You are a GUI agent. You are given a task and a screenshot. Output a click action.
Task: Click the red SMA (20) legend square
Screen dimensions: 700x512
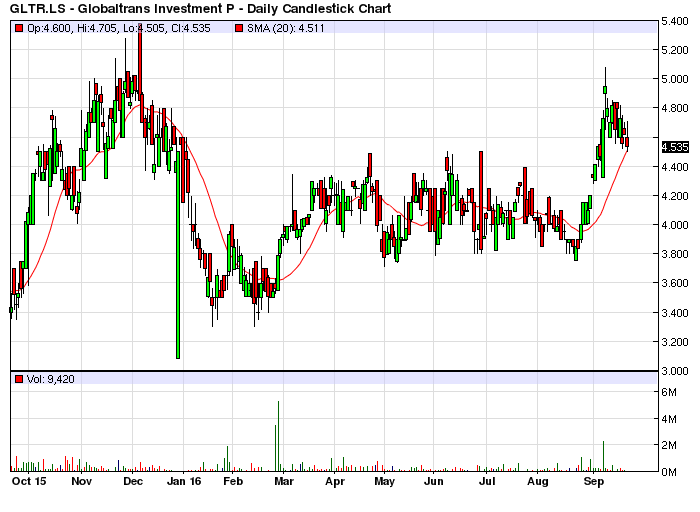coord(239,28)
